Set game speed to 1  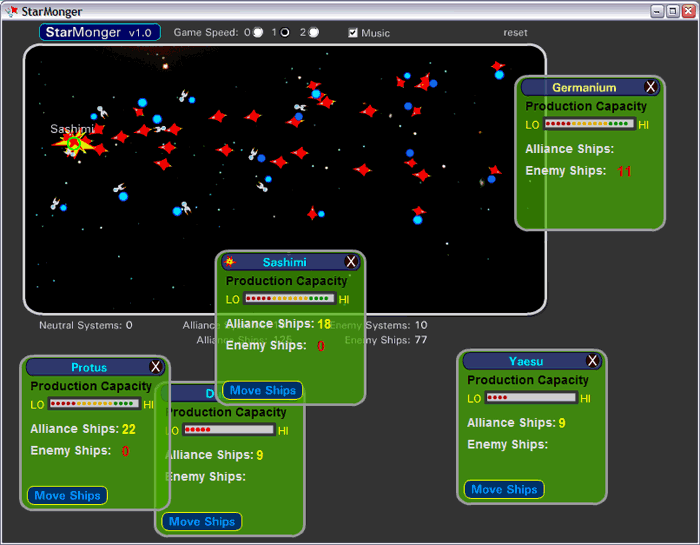[x=284, y=32]
